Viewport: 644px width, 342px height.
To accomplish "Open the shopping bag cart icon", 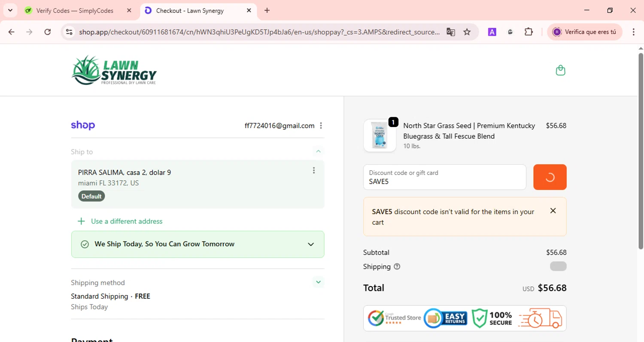I will click(560, 70).
